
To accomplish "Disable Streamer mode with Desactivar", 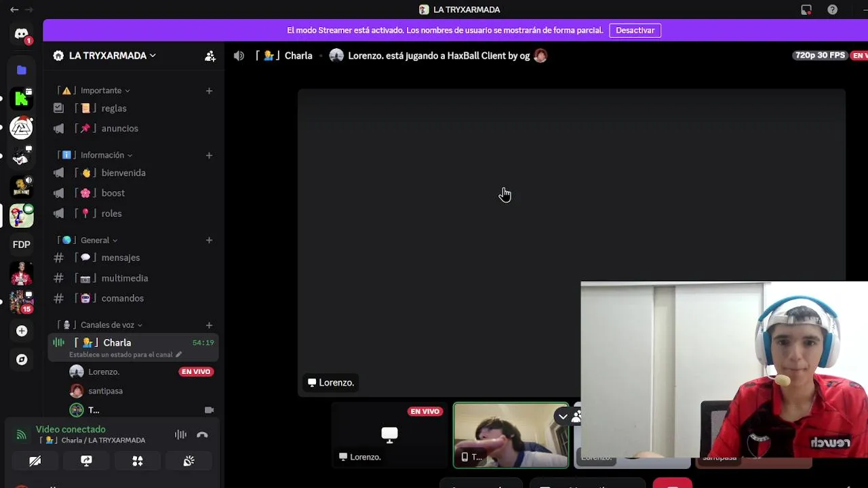I will [x=635, y=30].
